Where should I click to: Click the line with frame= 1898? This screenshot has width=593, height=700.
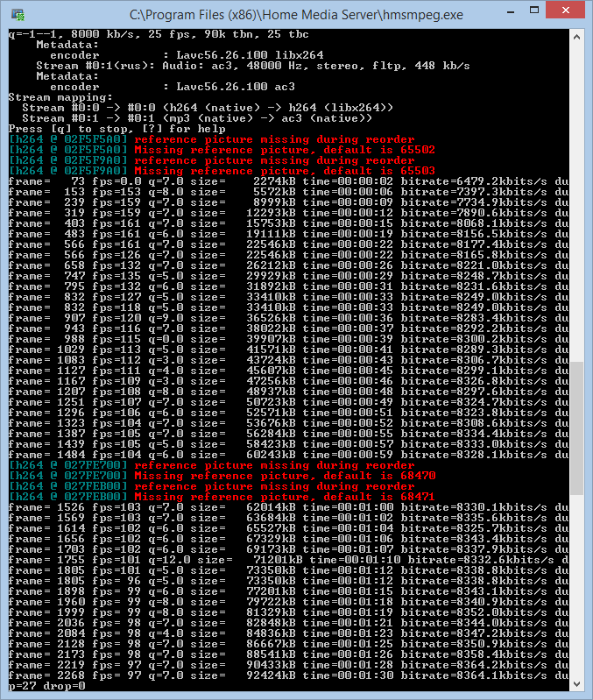pos(288,591)
